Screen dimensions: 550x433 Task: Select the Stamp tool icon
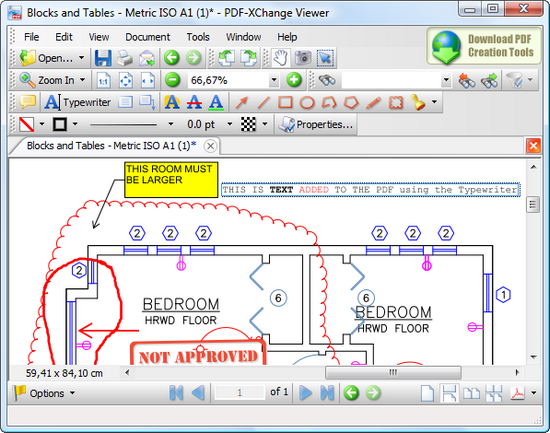click(x=418, y=102)
